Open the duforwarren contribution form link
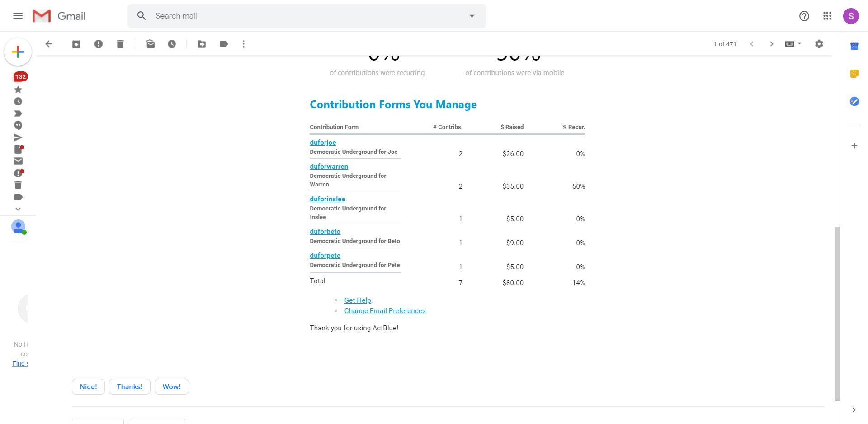 point(329,167)
